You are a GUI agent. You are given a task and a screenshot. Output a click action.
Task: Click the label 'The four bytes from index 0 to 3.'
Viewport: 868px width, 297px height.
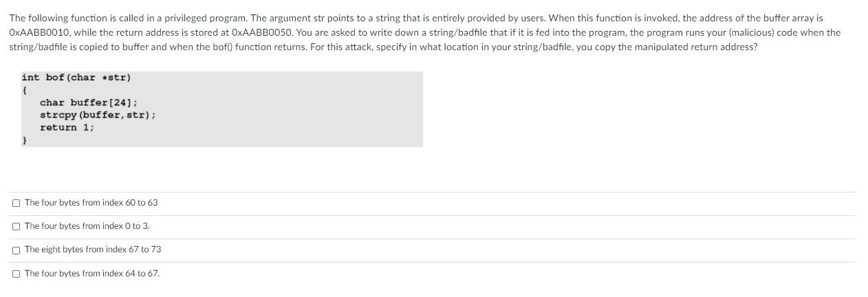click(x=87, y=226)
